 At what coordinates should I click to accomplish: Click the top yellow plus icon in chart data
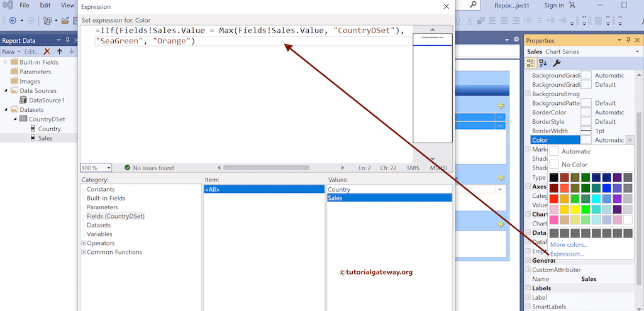point(501,106)
